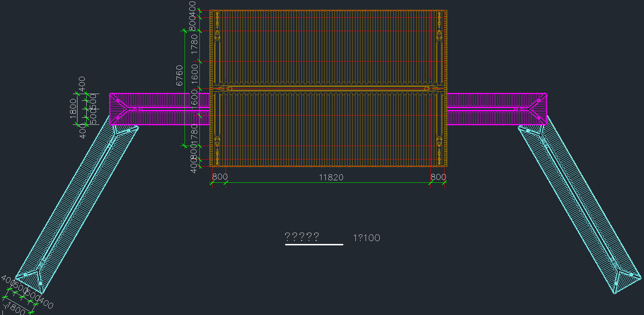Click the 6760 vertical dimension text

(180, 75)
